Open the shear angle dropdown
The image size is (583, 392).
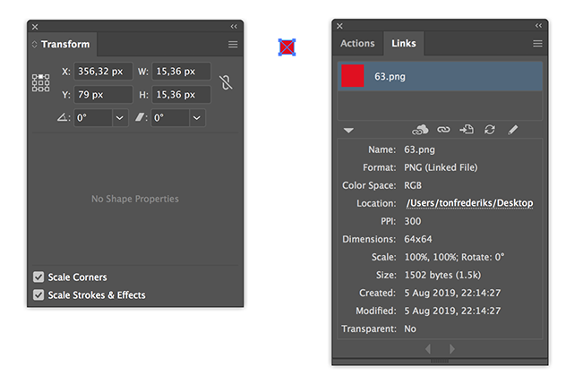click(197, 118)
